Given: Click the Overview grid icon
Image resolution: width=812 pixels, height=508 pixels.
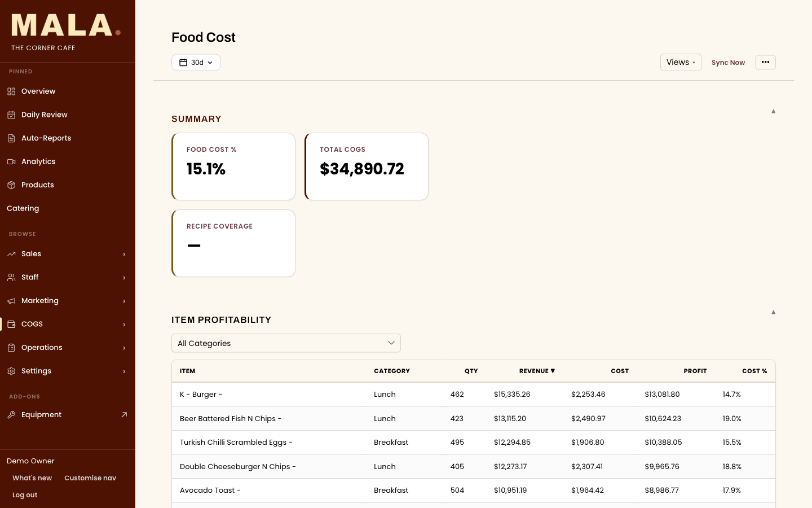Looking at the screenshot, I should [11, 91].
